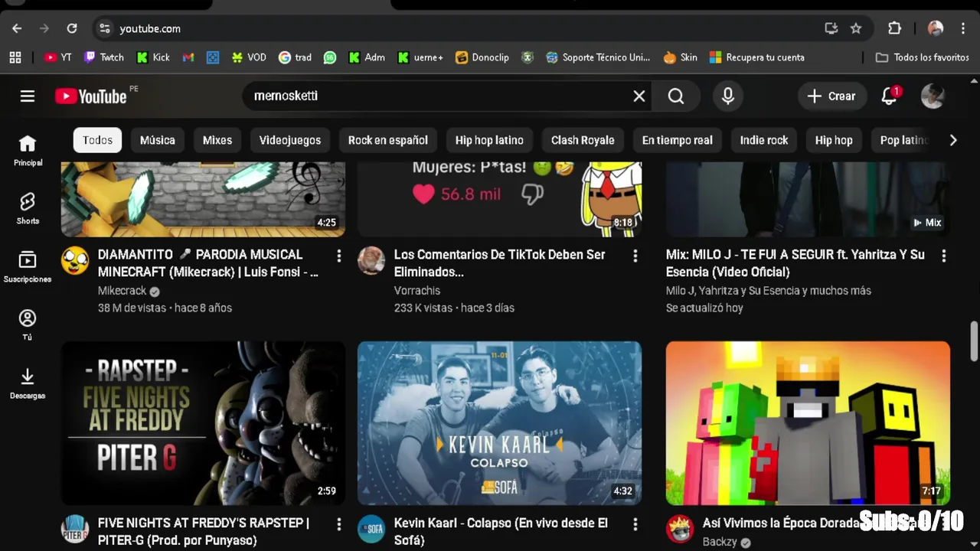Click the Vorrachis channel name
This screenshot has height=551, width=980.
tap(417, 291)
